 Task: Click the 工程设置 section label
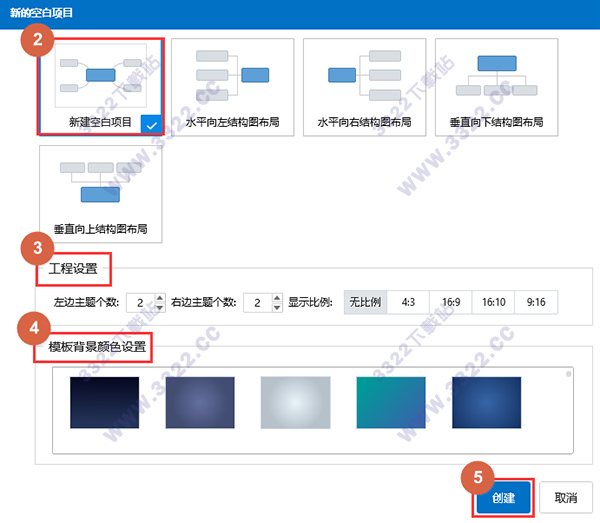(73, 269)
